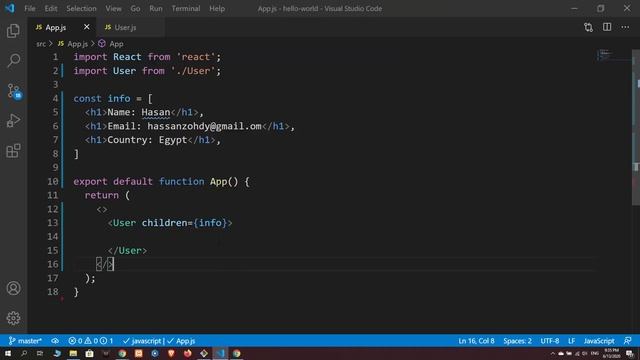Screen dimensions: 640x360
Task: Open Firefox from the taskbar
Action: tap(187, 353)
